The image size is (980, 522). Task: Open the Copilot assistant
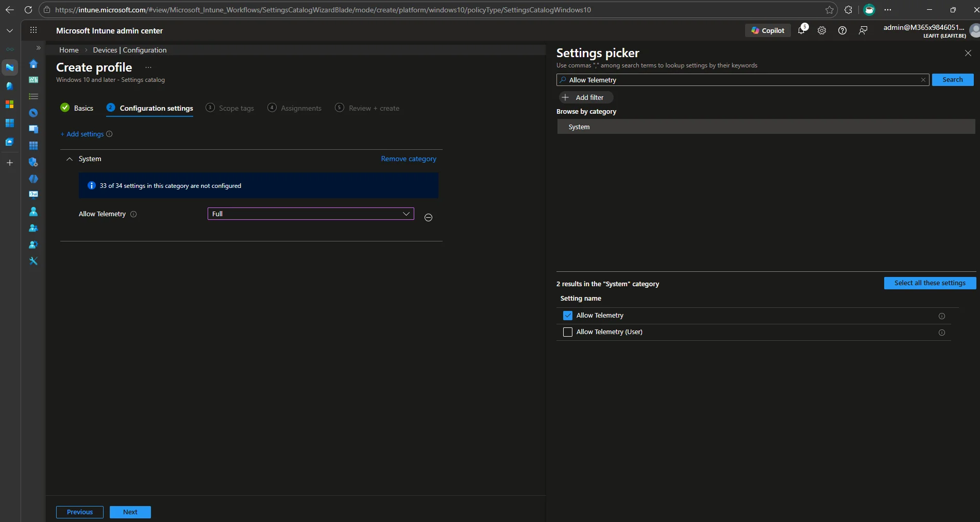point(767,30)
